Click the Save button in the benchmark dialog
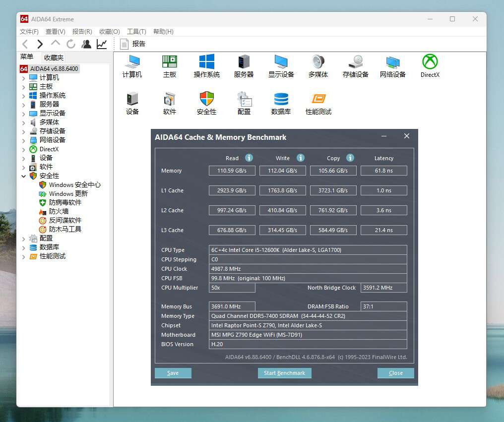The width and height of the screenshot is (504, 422). click(173, 373)
